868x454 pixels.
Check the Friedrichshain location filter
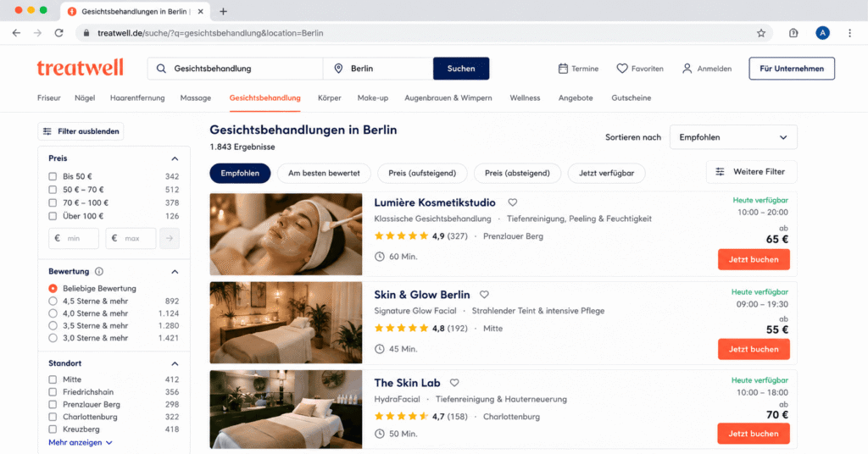53,392
